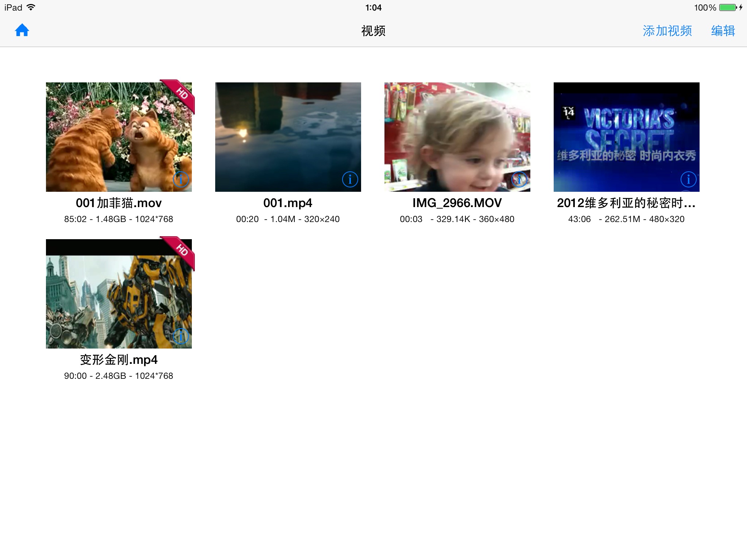Tap the 编辑 button
Image resolution: width=747 pixels, height=560 pixels.
[x=723, y=31]
